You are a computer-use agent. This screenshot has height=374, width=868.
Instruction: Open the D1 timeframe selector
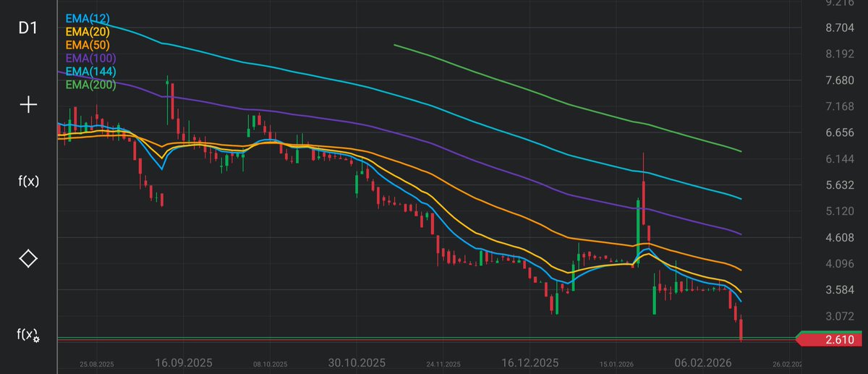tap(28, 27)
